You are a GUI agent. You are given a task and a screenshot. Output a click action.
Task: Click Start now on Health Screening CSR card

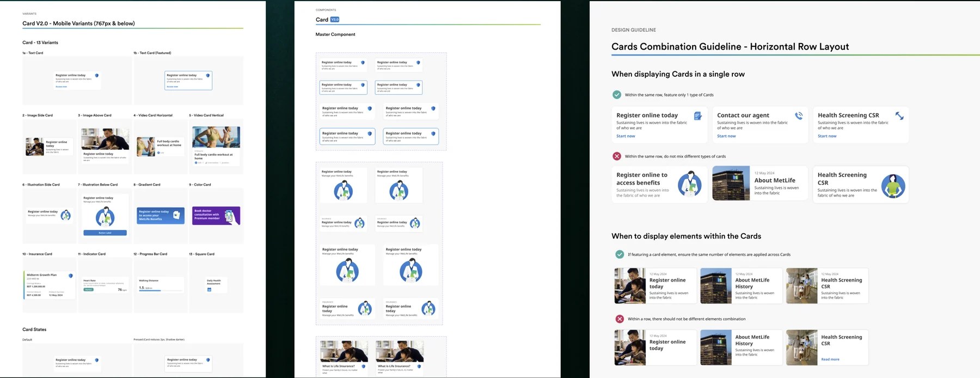coord(827,136)
